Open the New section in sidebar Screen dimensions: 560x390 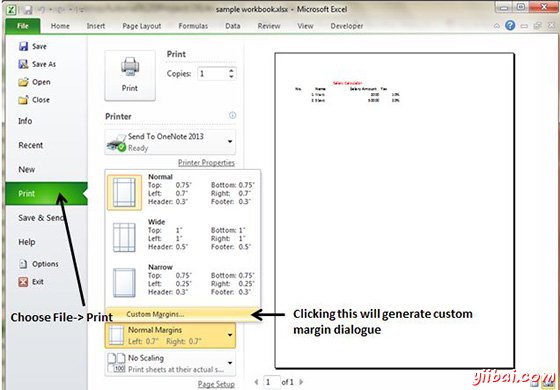tap(27, 170)
